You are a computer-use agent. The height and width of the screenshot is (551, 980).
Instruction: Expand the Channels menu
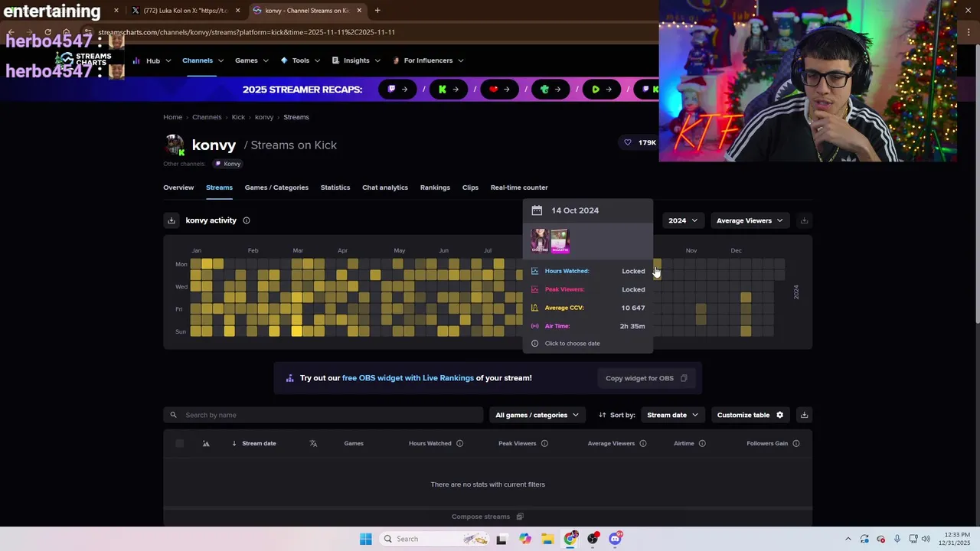click(202, 60)
